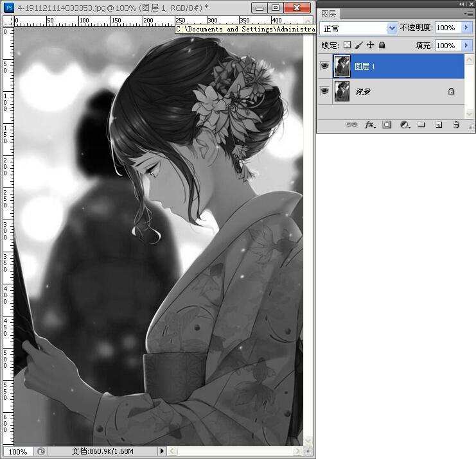This screenshot has height=459, width=476.
Task: Open blend mode dropdown 正常
Action: tap(358, 28)
